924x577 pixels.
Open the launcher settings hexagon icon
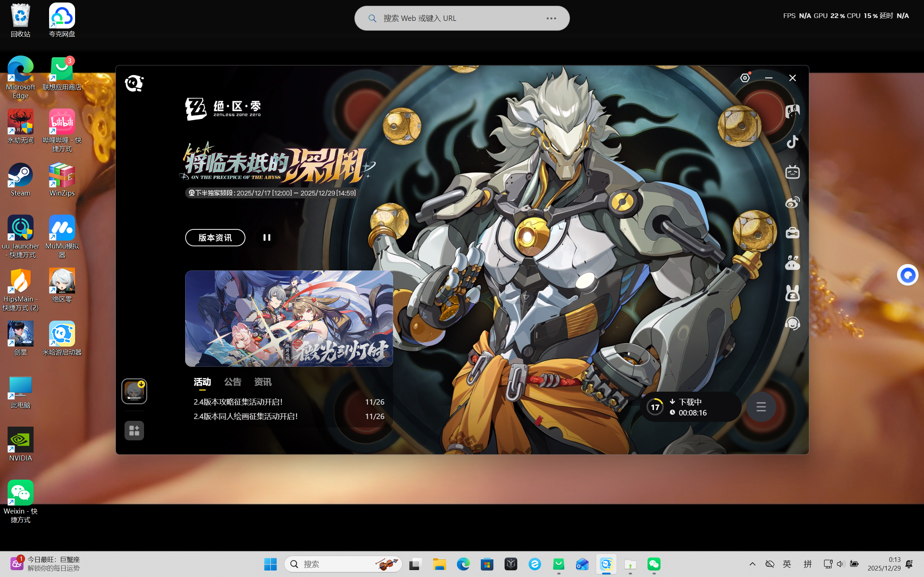[x=745, y=78]
